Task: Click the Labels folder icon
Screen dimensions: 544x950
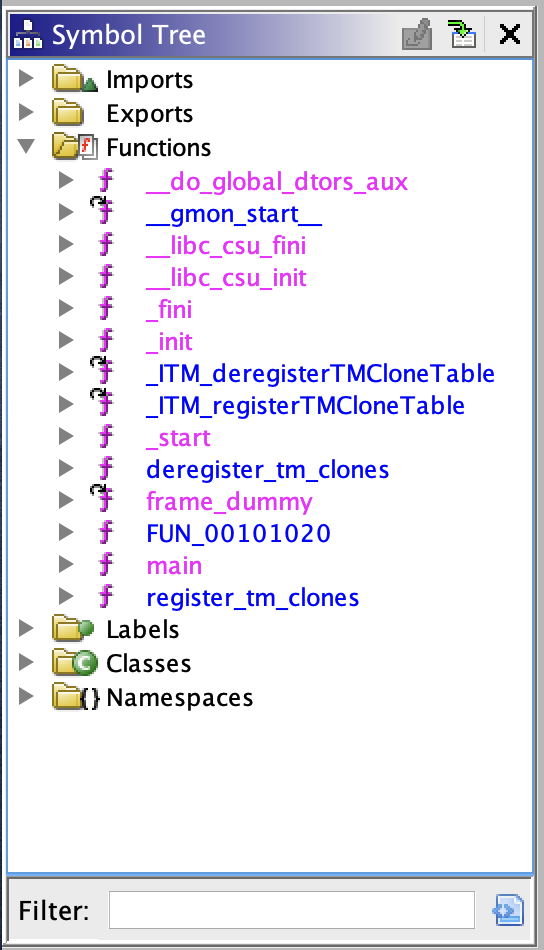Action: click(73, 629)
